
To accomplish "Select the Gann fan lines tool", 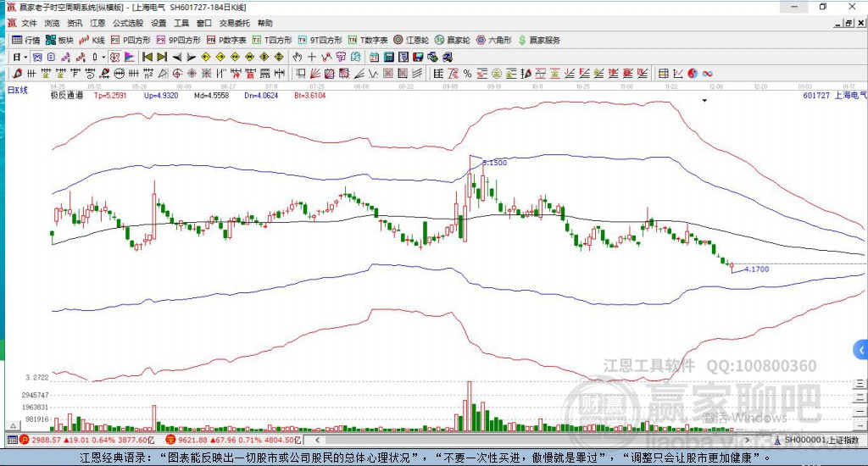I will (x=314, y=73).
